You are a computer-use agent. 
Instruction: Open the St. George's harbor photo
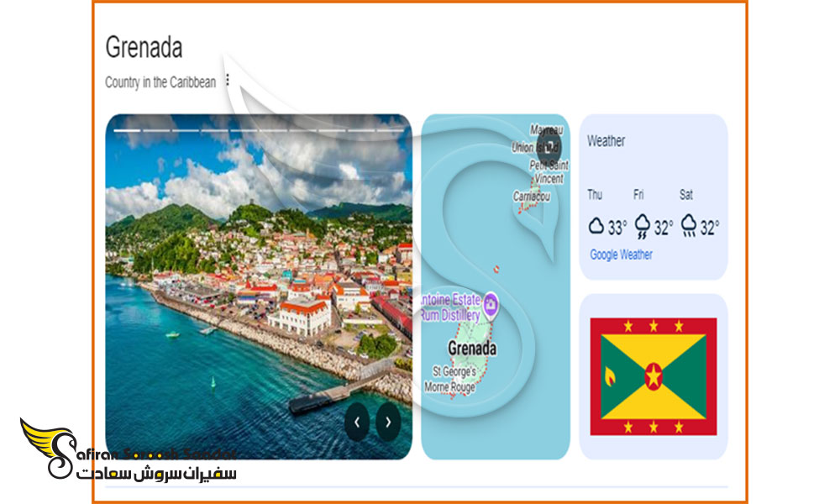point(259,286)
